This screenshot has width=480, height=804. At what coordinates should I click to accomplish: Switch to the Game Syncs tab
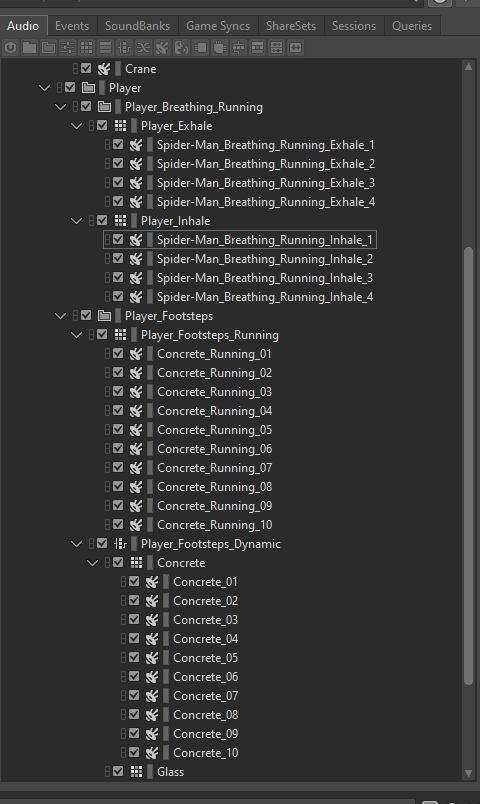(218, 26)
